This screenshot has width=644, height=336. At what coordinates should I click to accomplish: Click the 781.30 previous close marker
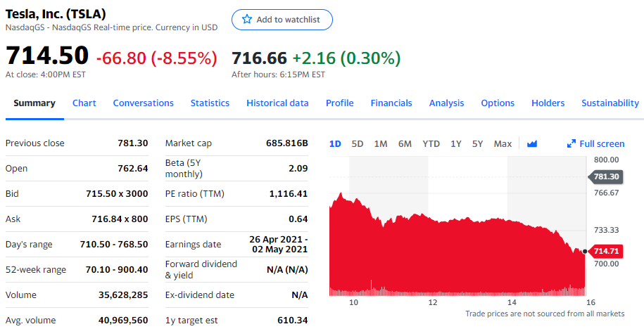coord(606,177)
